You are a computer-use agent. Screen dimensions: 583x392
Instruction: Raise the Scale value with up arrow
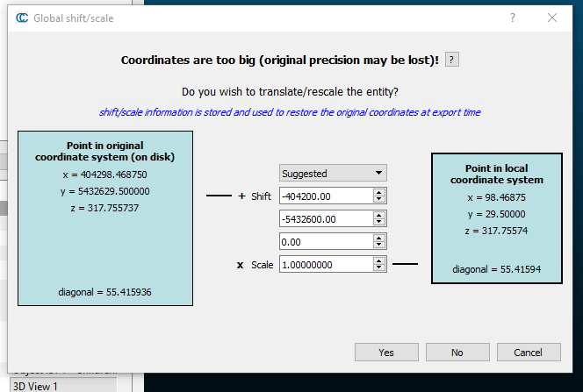click(379, 260)
